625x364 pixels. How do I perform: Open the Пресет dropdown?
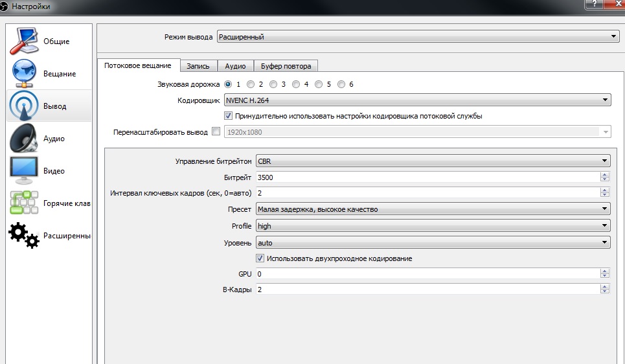[433, 209]
